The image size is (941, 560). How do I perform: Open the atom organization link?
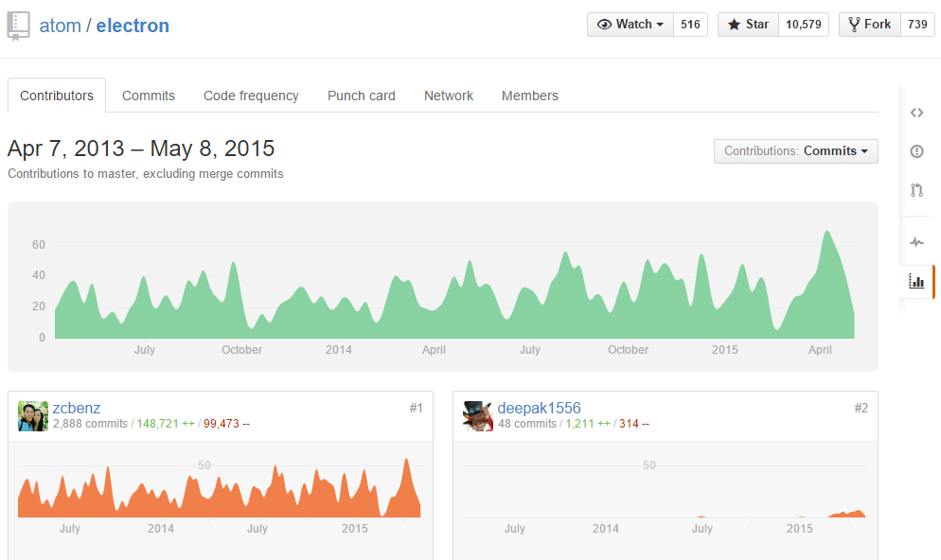[x=60, y=26]
